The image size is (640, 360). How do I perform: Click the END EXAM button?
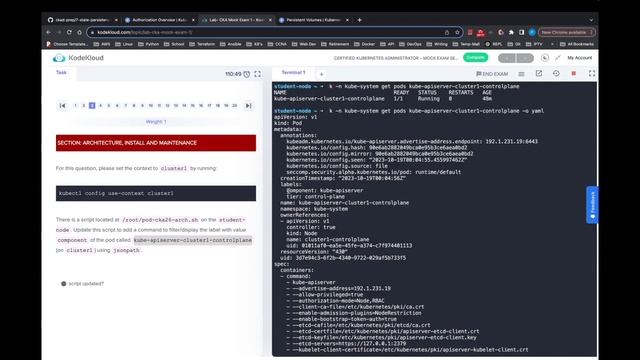coord(492,74)
